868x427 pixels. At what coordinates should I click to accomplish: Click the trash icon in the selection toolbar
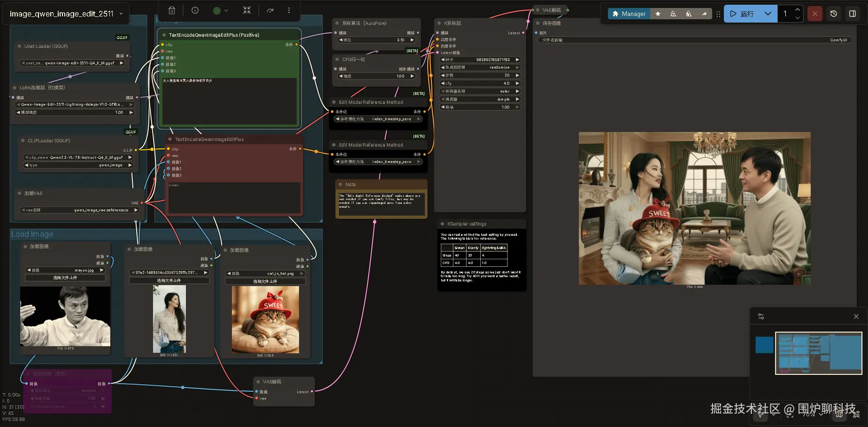[172, 10]
